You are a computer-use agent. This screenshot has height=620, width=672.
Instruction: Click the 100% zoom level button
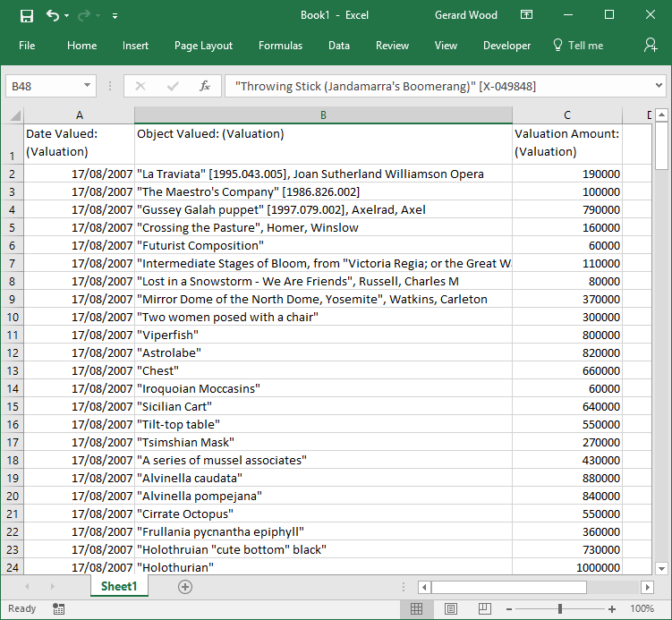(642, 608)
